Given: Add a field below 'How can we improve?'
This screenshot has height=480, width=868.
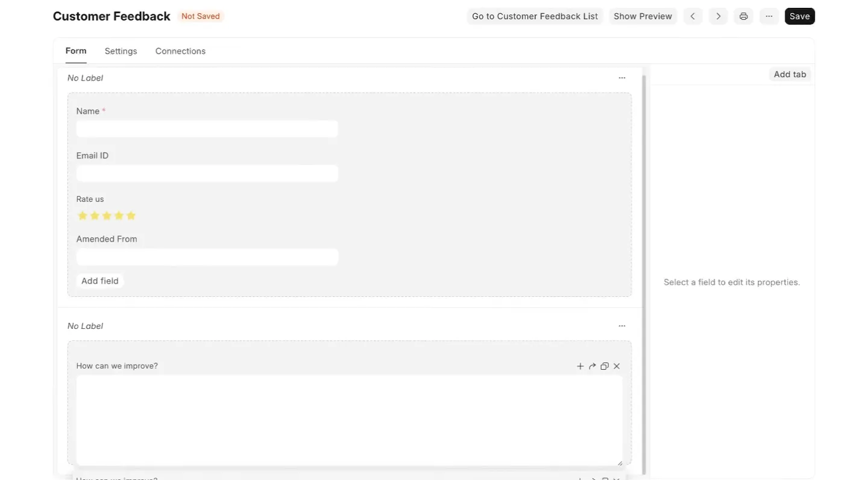Looking at the screenshot, I should pos(580,366).
